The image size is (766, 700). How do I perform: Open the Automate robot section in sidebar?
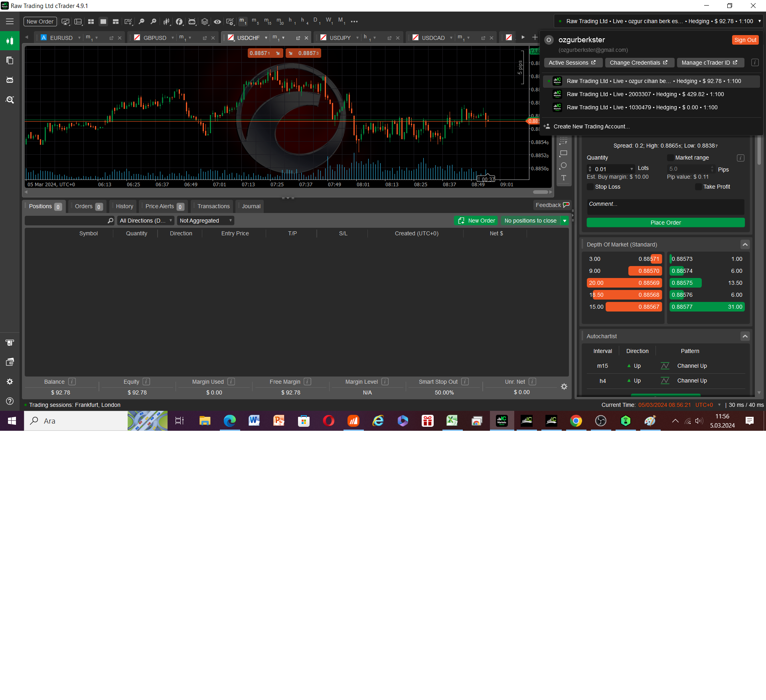pos(10,80)
